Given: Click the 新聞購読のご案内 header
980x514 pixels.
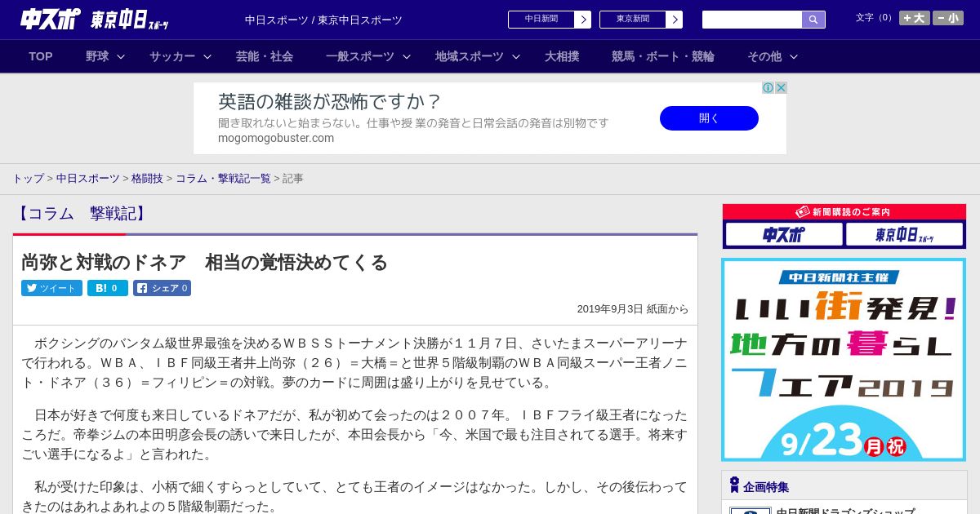Looking at the screenshot, I should (844, 212).
